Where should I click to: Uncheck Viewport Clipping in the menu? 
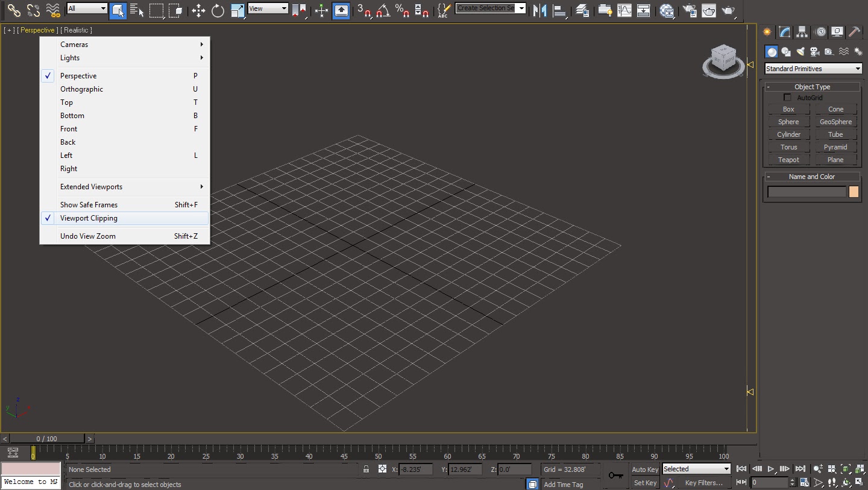coord(89,218)
